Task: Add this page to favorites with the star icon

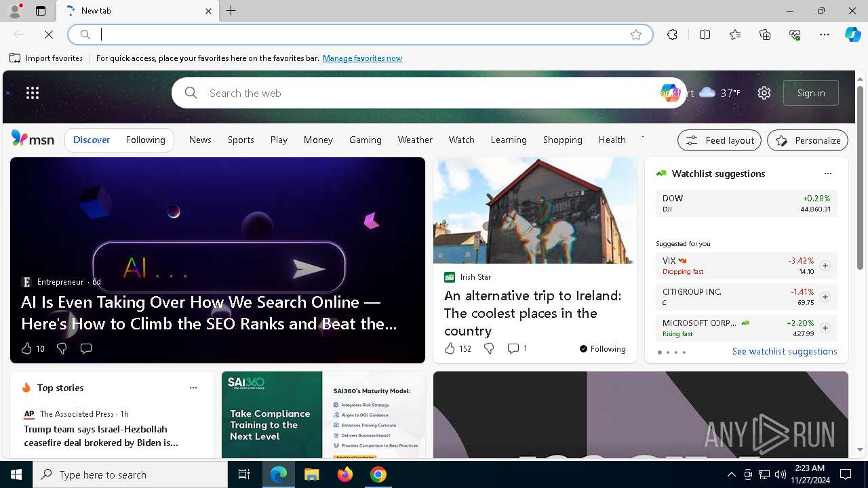Action: pyautogui.click(x=636, y=35)
